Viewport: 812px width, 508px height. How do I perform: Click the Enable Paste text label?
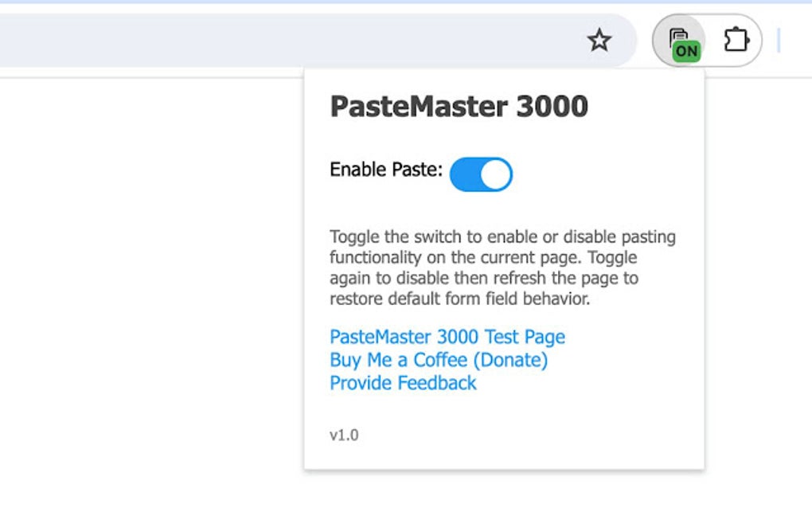(x=382, y=170)
